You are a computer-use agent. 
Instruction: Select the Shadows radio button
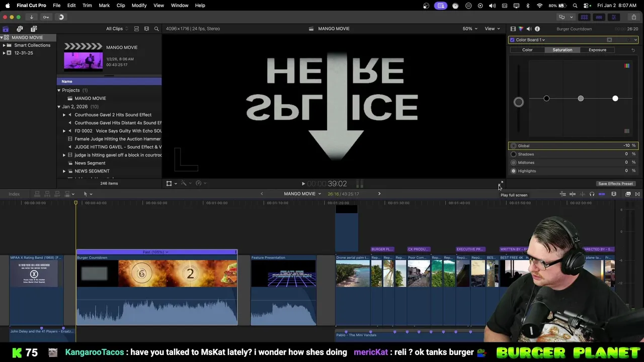[513, 154]
